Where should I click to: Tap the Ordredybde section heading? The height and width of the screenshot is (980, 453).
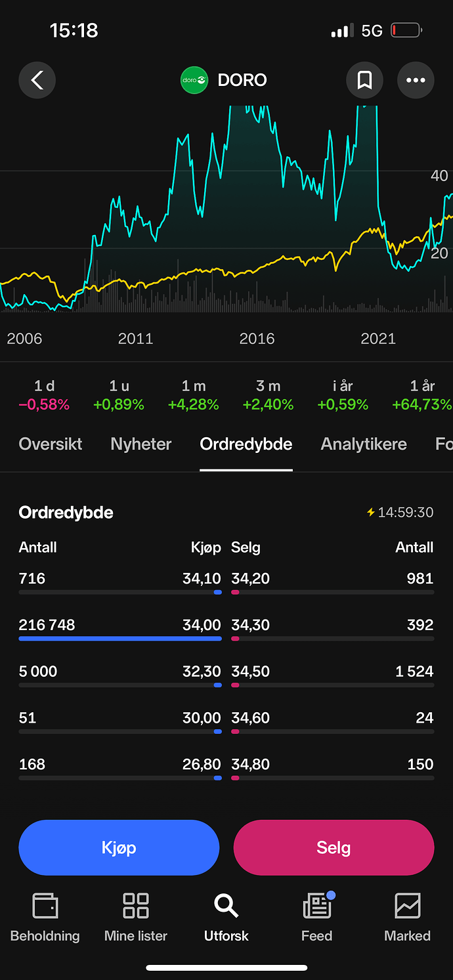(x=66, y=513)
